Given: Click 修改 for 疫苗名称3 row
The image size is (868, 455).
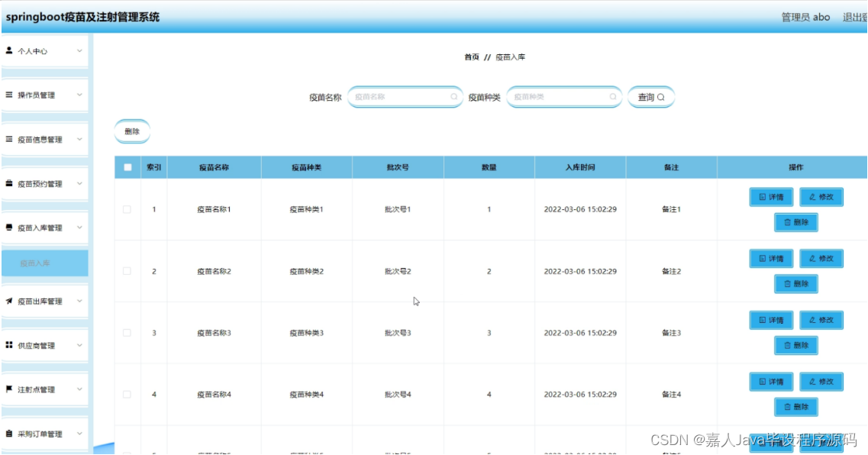Looking at the screenshot, I should 821,320.
